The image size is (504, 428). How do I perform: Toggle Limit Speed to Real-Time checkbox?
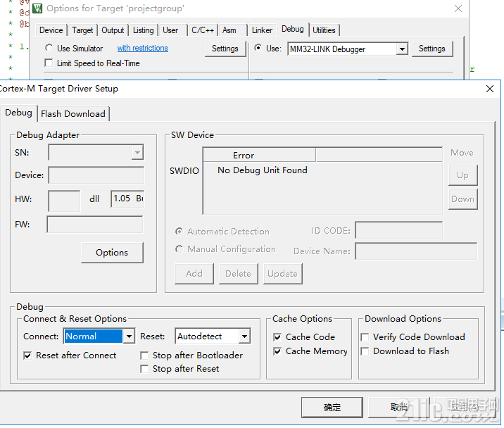[x=49, y=63]
